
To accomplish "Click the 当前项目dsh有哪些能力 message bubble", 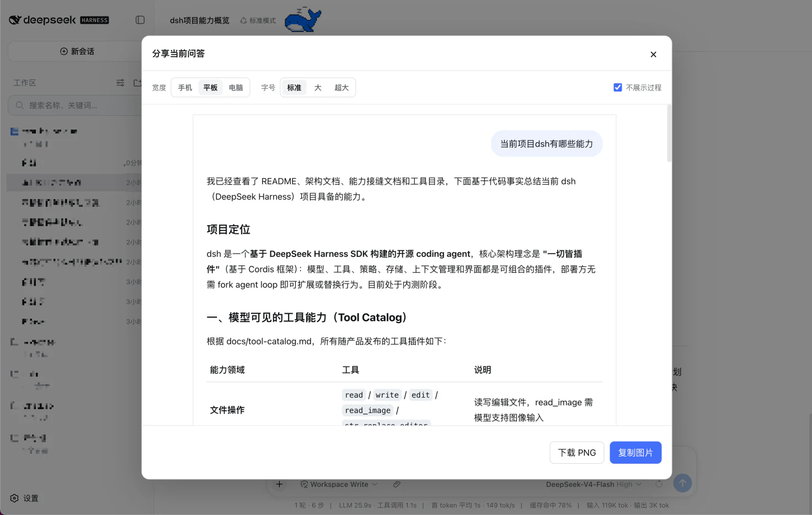I will pos(546,144).
